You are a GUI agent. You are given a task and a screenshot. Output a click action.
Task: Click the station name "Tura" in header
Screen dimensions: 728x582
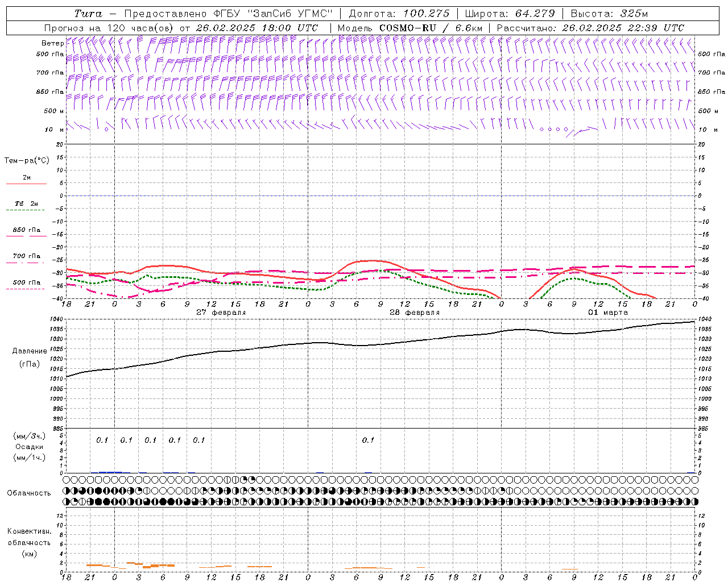click(x=89, y=14)
